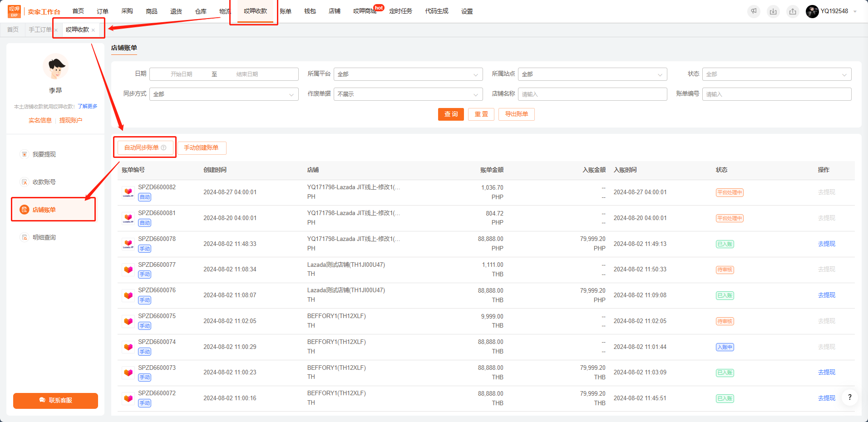The width and height of the screenshot is (868, 422).
Task: Expand the 所属站点 dropdown
Action: point(592,74)
